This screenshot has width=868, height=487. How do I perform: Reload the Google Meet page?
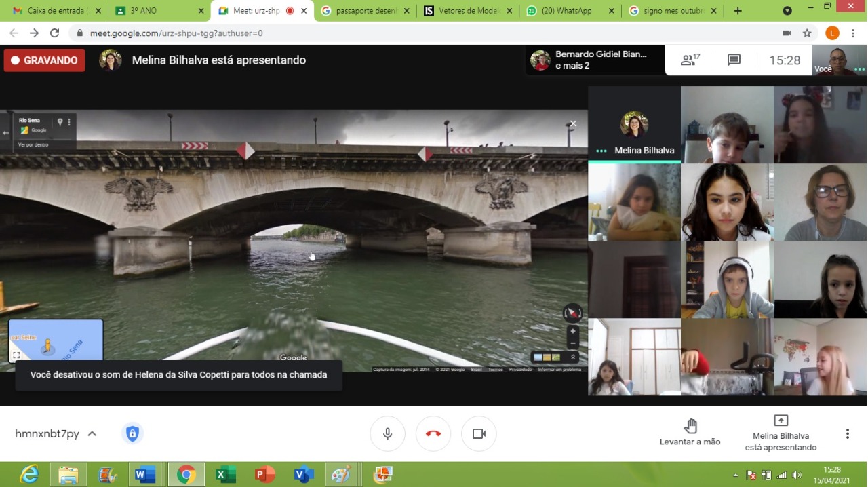click(55, 33)
